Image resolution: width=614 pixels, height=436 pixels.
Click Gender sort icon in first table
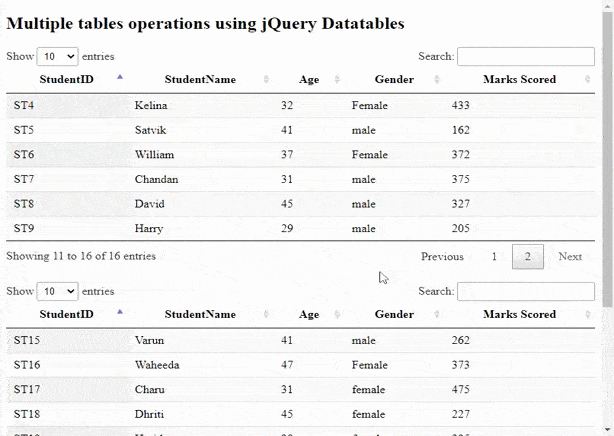(x=438, y=79)
